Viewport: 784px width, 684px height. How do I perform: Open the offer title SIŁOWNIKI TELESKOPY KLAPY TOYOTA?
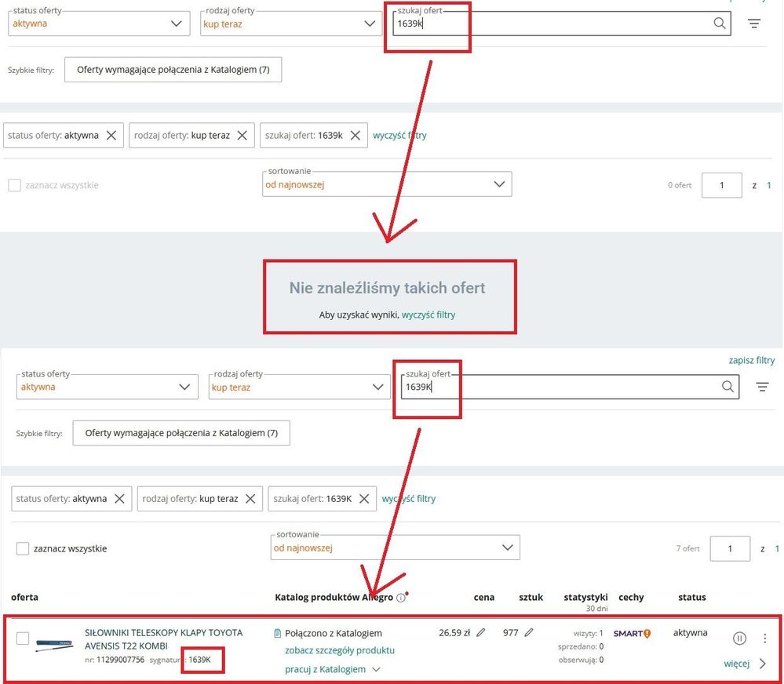point(164,639)
